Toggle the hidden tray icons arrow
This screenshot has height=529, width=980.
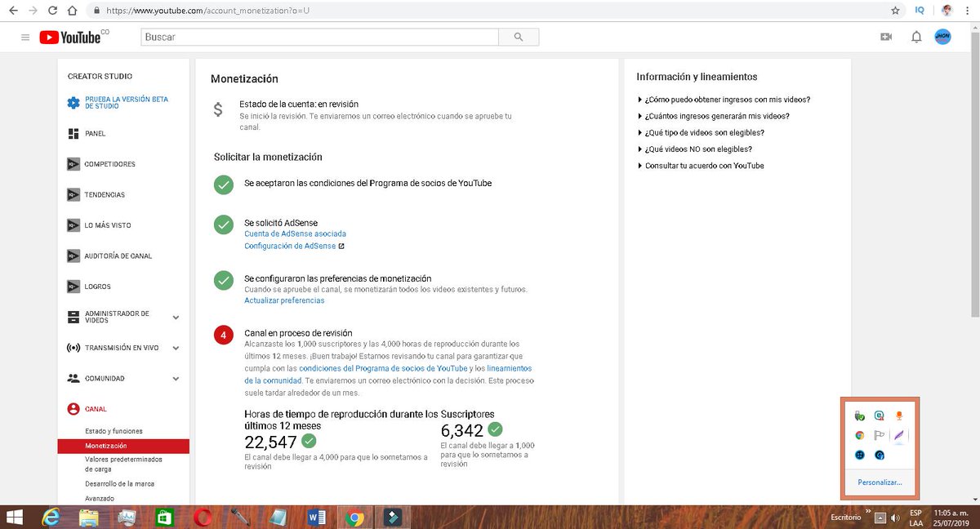click(x=880, y=518)
